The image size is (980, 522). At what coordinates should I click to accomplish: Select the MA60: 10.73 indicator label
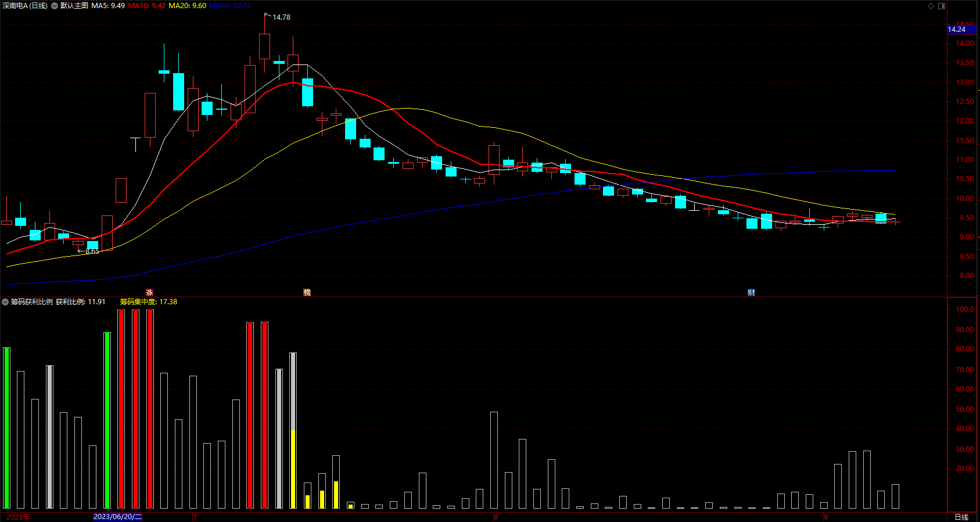pos(230,6)
